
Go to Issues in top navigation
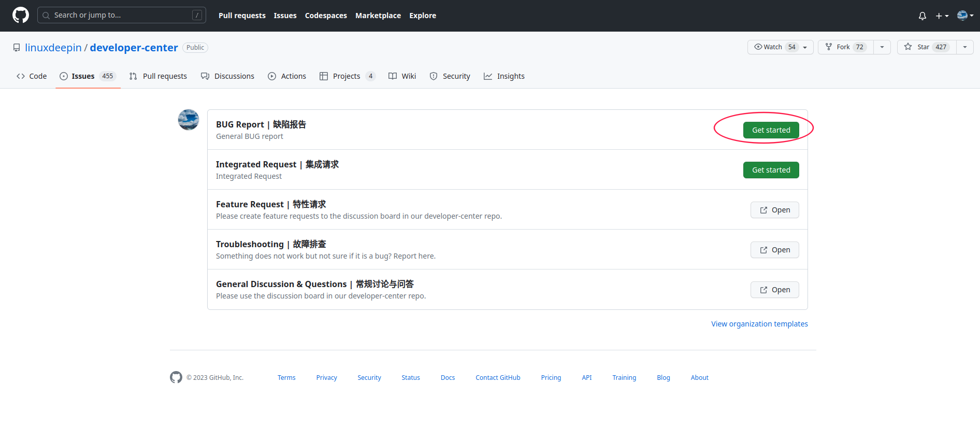point(285,16)
